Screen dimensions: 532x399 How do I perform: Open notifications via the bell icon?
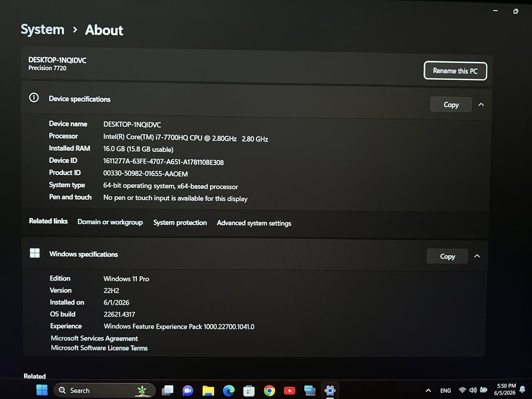coord(522,389)
